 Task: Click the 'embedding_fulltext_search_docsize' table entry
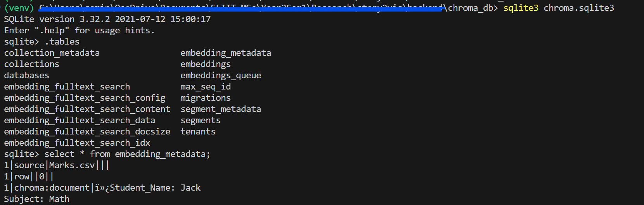pos(87,132)
